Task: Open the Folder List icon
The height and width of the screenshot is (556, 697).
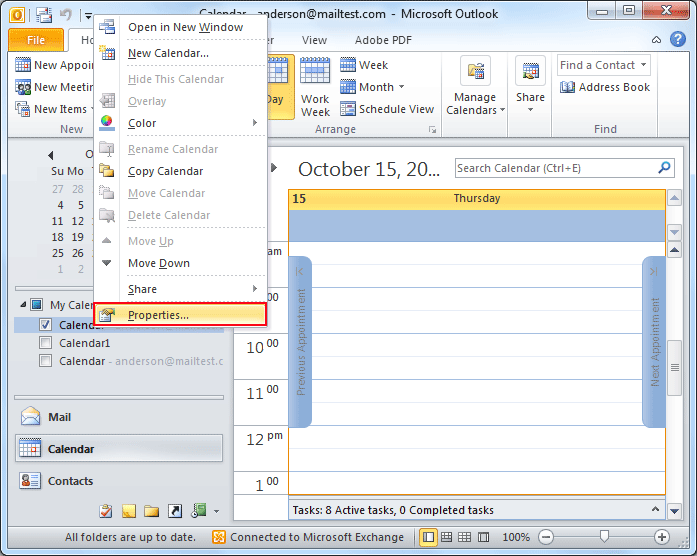Action: [152, 512]
